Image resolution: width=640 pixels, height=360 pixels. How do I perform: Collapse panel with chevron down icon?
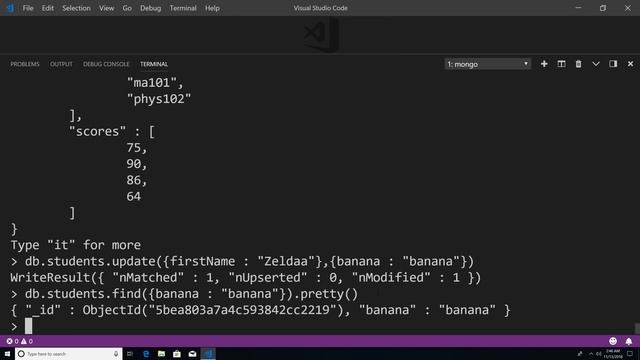[x=596, y=64]
